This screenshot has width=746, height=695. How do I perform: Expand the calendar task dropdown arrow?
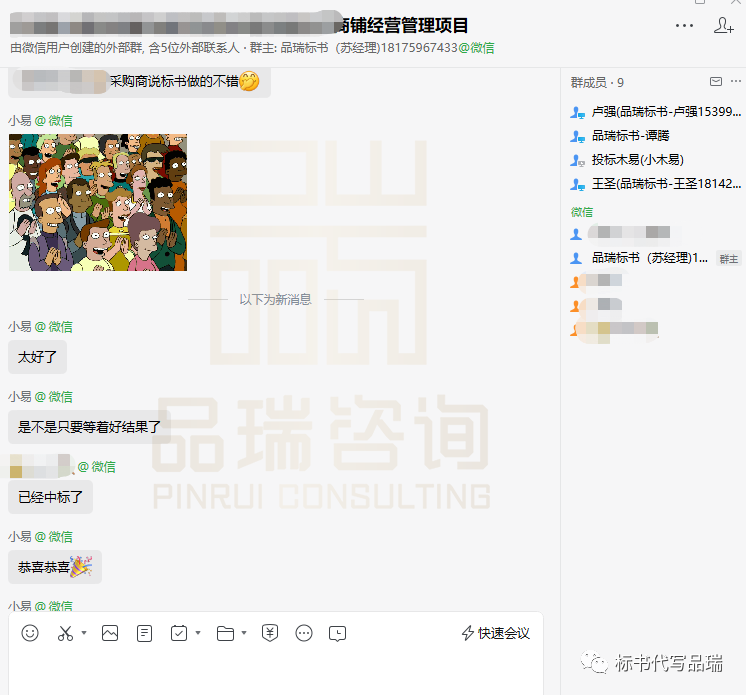click(x=198, y=633)
